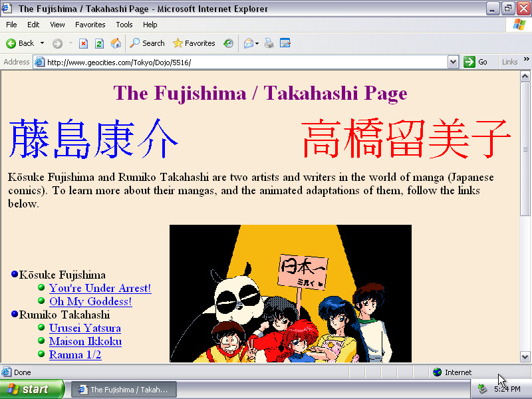
Task: Click The Fujishima / Takahashi Page heading
Action: click(260, 93)
